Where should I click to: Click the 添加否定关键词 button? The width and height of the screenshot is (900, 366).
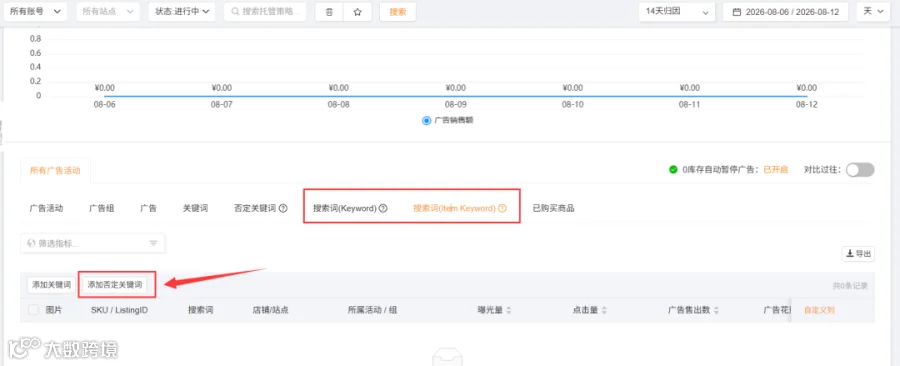[x=115, y=285]
